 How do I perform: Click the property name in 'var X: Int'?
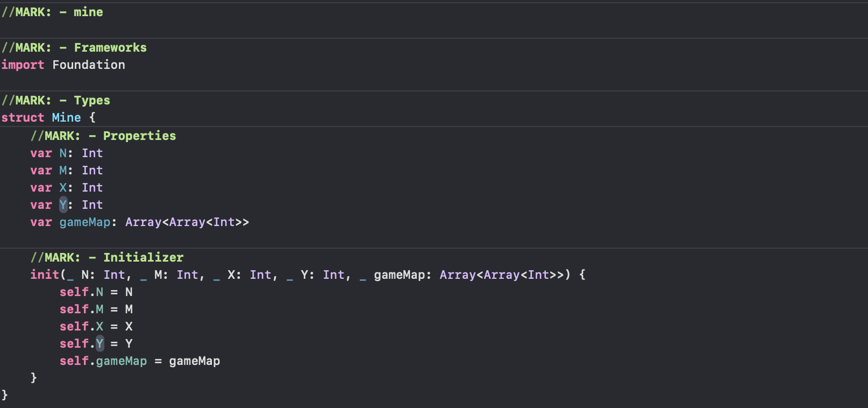(63, 187)
